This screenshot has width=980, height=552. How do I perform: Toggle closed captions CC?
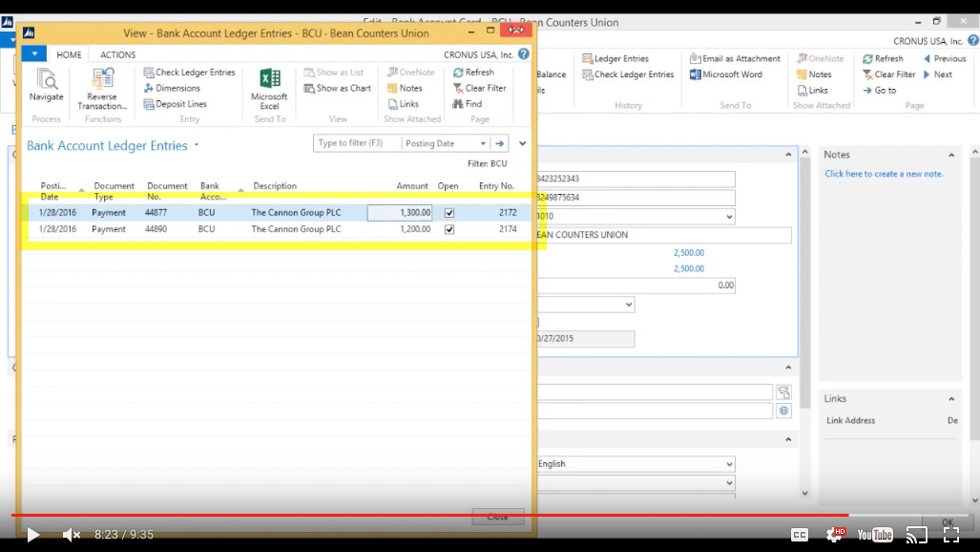(800, 535)
